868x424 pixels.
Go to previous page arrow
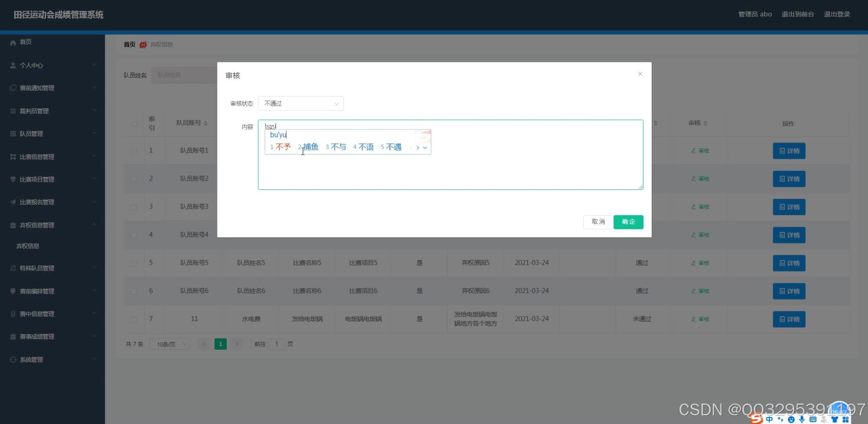[x=204, y=344]
